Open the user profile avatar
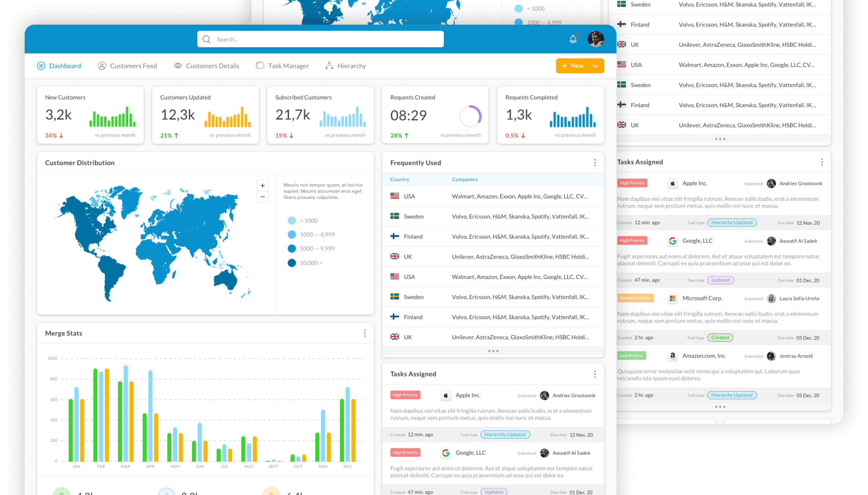The image size is (868, 495). [595, 39]
